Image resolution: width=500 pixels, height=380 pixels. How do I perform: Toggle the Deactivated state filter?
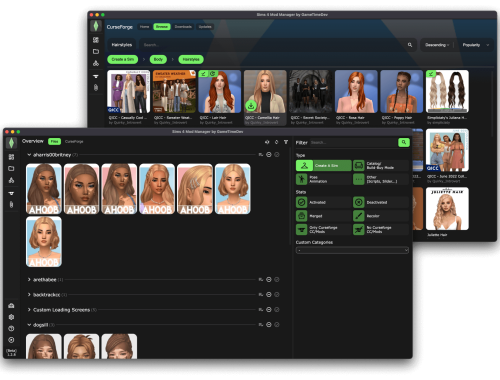[381, 202]
